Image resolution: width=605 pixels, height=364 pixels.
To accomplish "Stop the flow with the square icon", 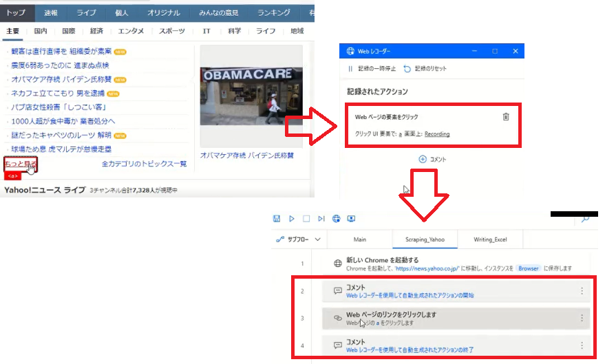I will tap(306, 219).
